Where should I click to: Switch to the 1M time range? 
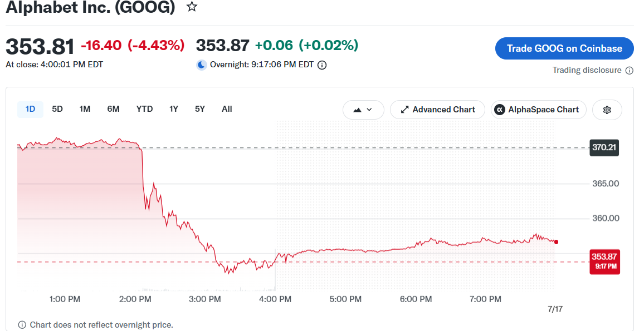coord(85,109)
